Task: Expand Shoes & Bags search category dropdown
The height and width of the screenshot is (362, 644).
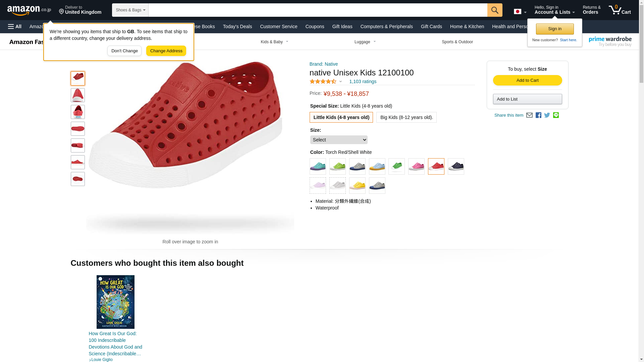Action: click(x=130, y=10)
